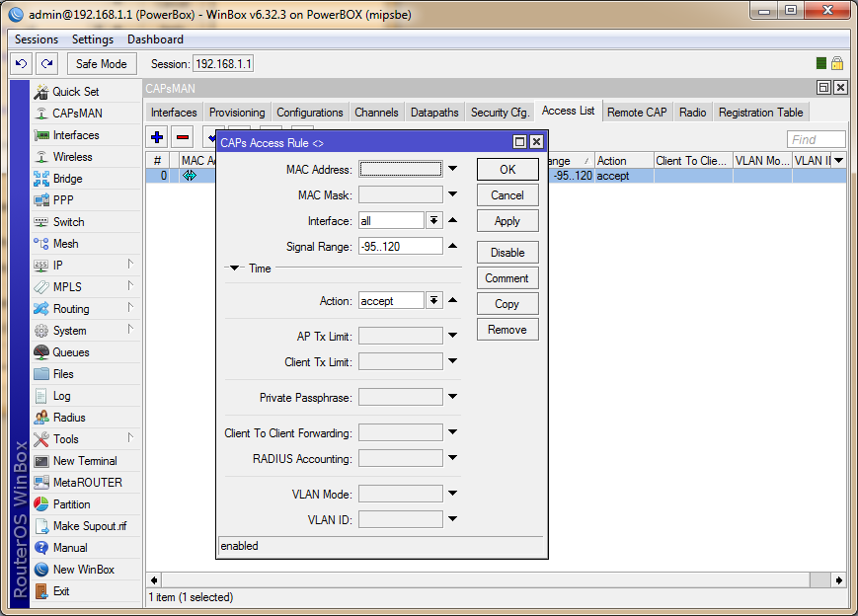
Task: Click the undo arrow icon in toolbar
Action: (22, 63)
